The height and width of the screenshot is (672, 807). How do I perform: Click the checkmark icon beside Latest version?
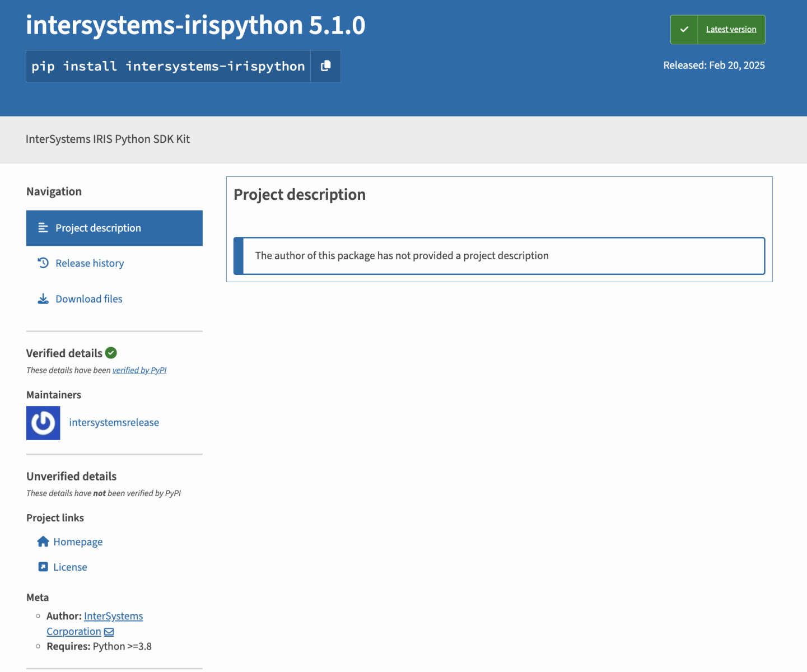684,30
